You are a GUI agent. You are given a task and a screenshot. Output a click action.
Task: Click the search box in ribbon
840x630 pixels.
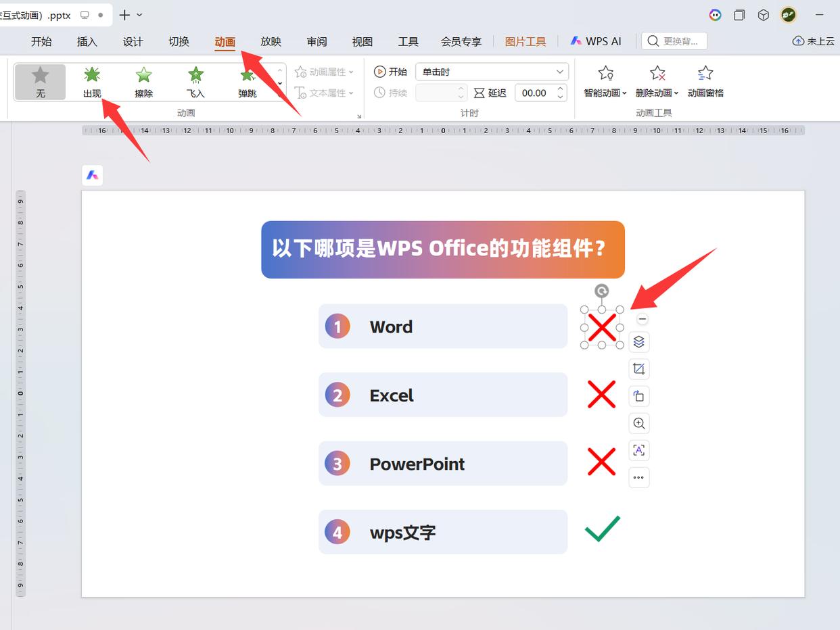point(674,41)
